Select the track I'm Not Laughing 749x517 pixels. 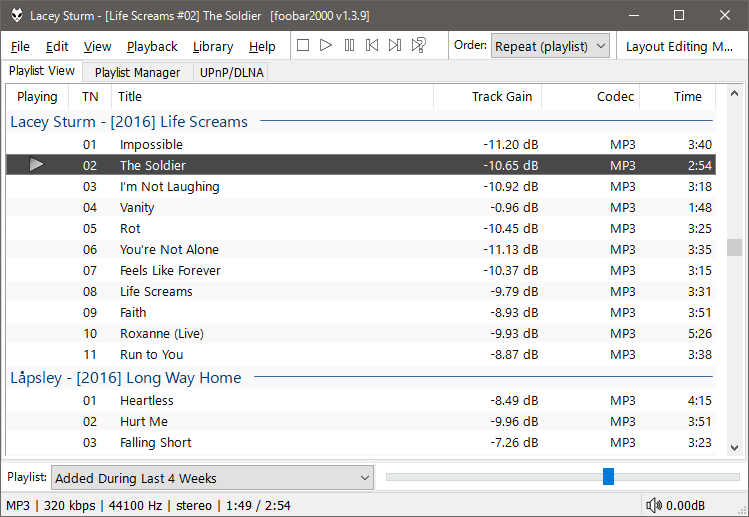tap(361, 186)
